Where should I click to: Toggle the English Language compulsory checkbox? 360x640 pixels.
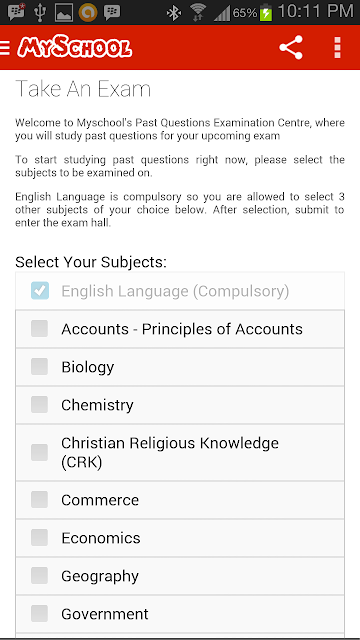point(40,291)
